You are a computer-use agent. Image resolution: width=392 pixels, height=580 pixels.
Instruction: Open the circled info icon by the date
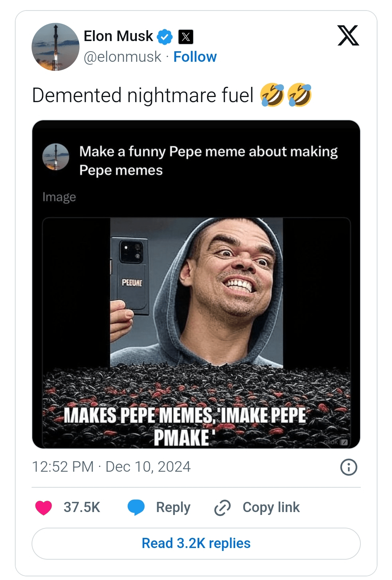click(x=348, y=467)
